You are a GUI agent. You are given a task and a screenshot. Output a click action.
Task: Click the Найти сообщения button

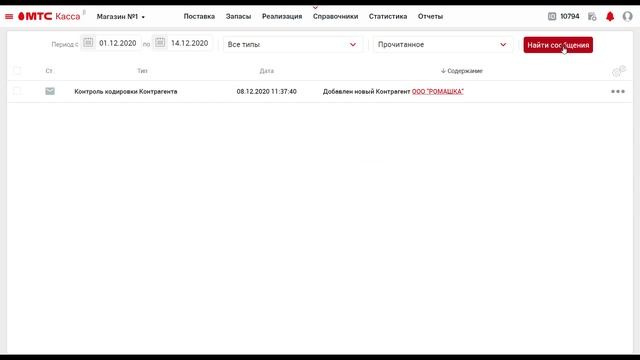558,45
